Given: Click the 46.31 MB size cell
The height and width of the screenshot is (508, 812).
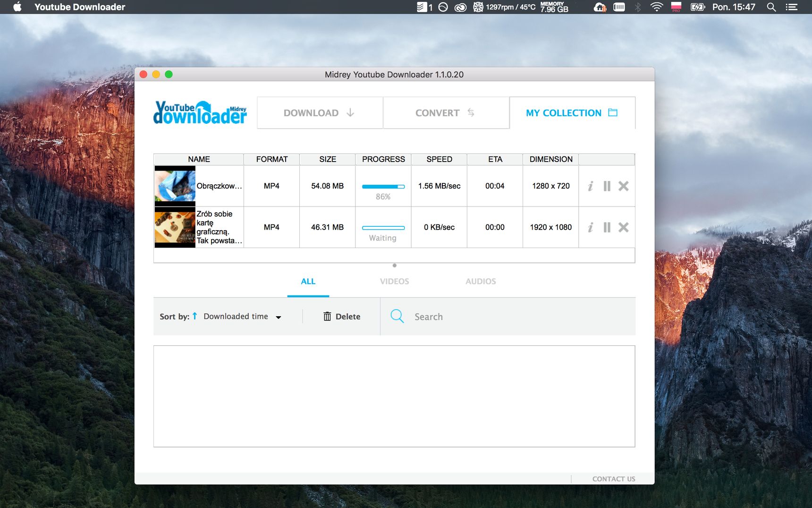Looking at the screenshot, I should (328, 227).
